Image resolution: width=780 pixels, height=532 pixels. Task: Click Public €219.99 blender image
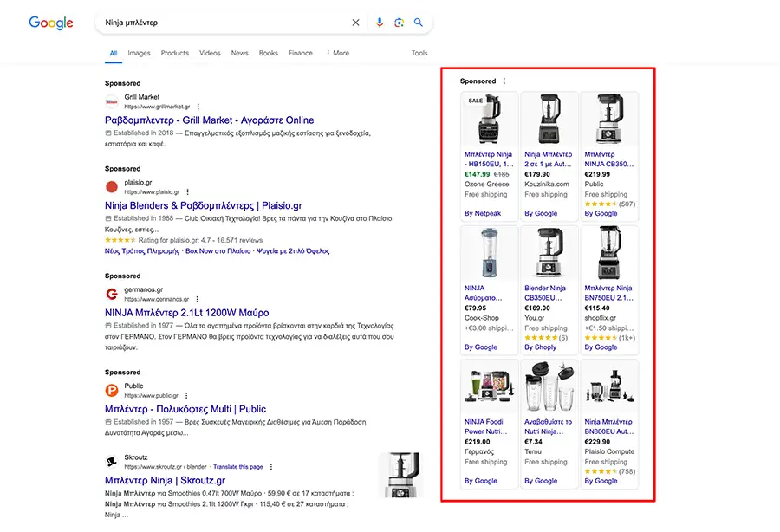pos(609,119)
